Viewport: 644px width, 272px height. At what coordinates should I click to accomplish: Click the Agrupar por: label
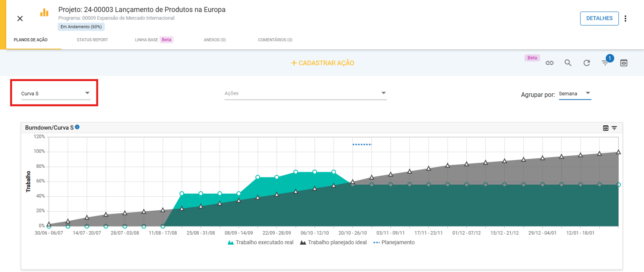click(538, 95)
